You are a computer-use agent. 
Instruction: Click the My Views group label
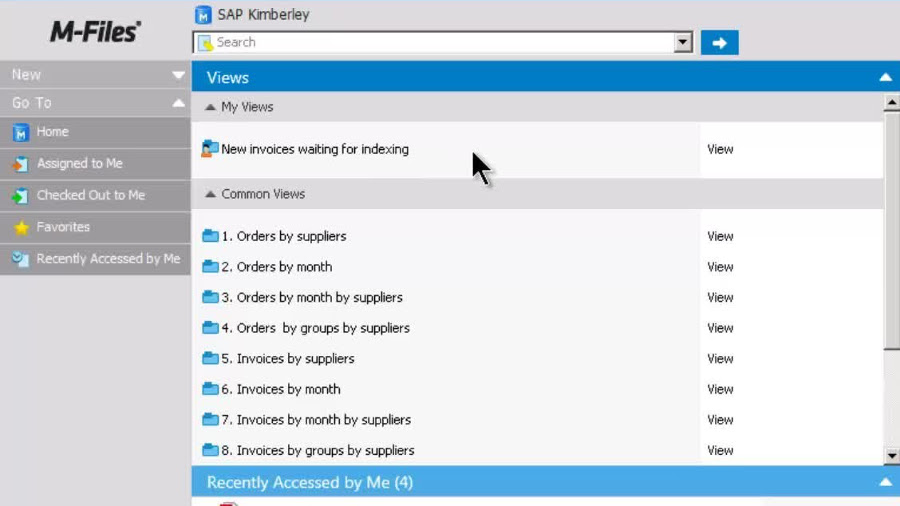(x=247, y=107)
